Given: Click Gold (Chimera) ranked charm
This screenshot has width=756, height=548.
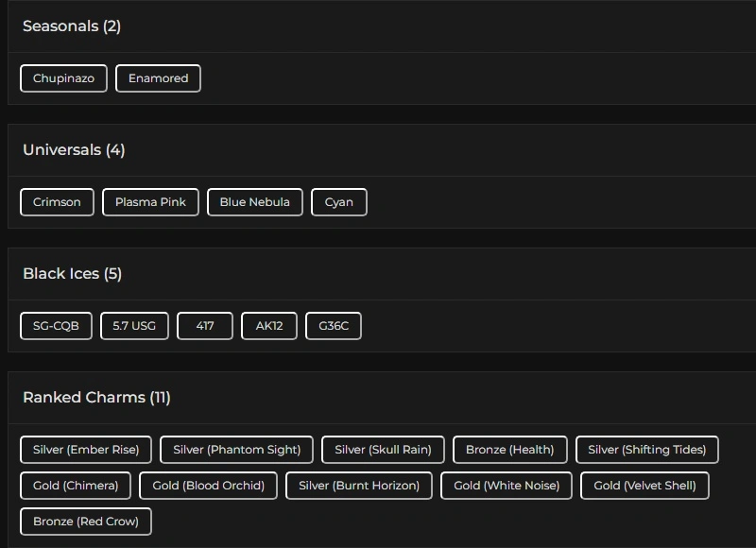Looking at the screenshot, I should coord(76,486).
